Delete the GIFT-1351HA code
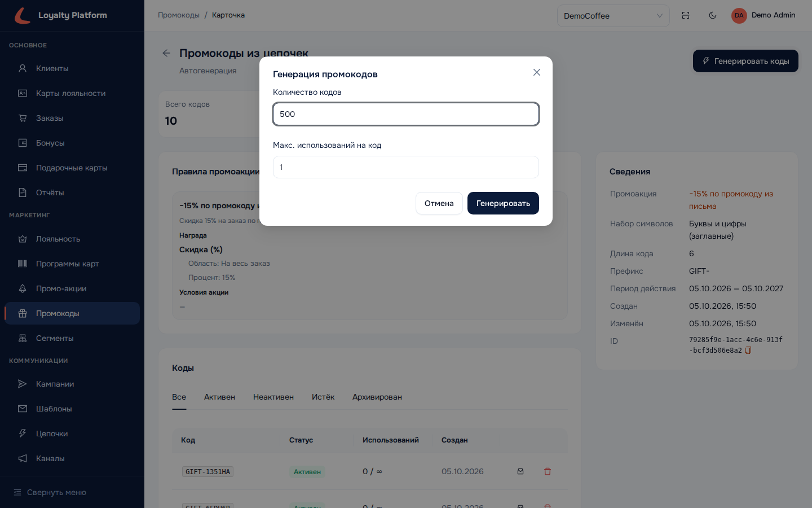Viewport: 812px width, 508px height. click(x=548, y=471)
